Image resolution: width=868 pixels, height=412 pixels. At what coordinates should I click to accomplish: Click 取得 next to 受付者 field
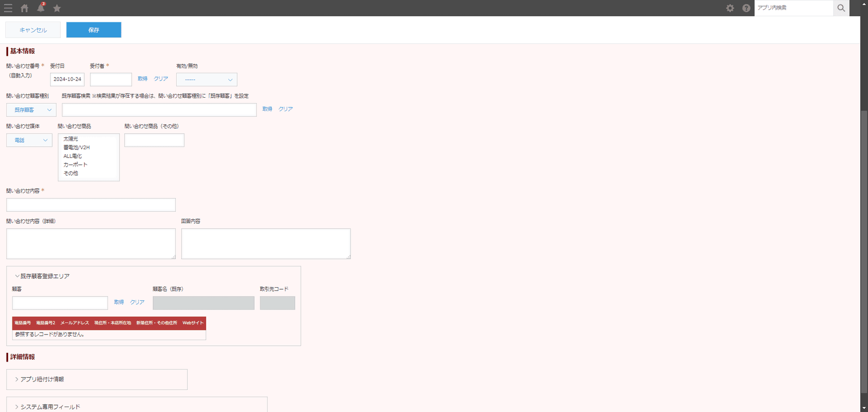point(143,79)
